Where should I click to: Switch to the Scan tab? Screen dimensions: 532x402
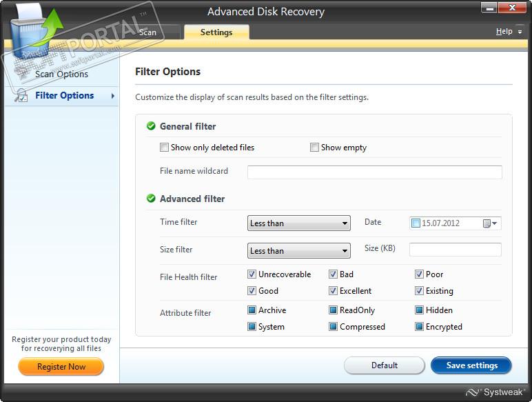point(147,32)
